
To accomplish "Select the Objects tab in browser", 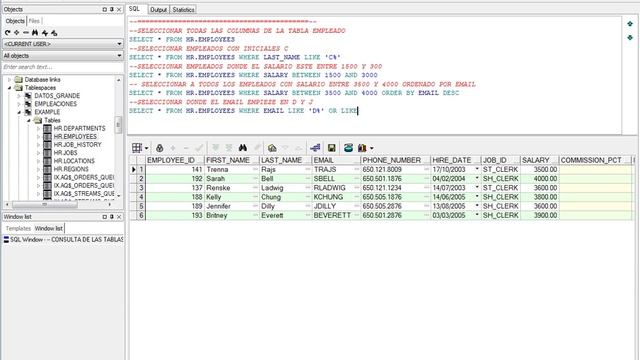I will pos(15,21).
